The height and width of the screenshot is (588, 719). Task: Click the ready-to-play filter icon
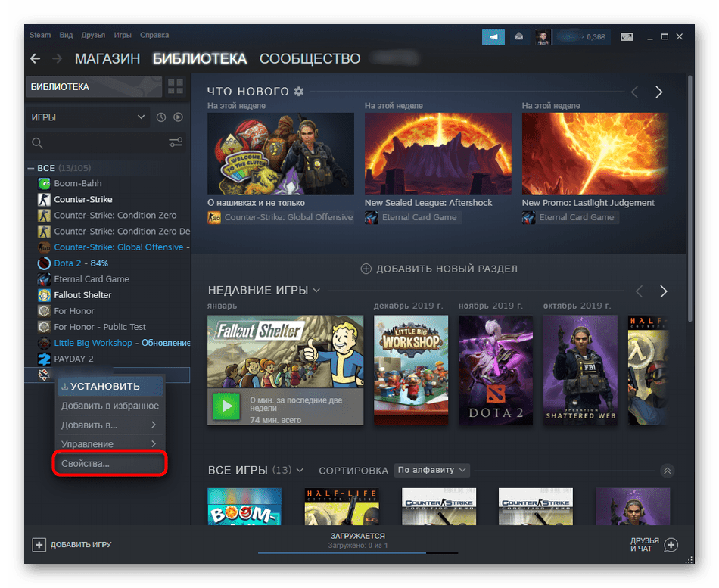coord(178,117)
